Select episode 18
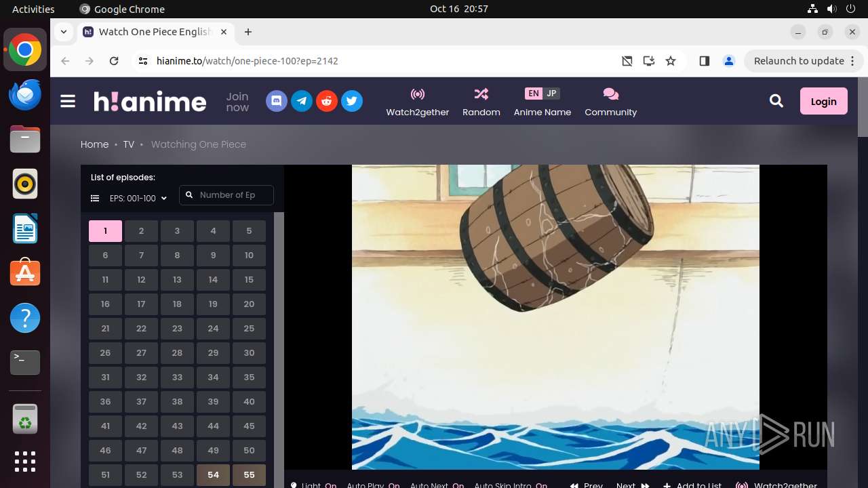This screenshot has width=868, height=488. (177, 304)
